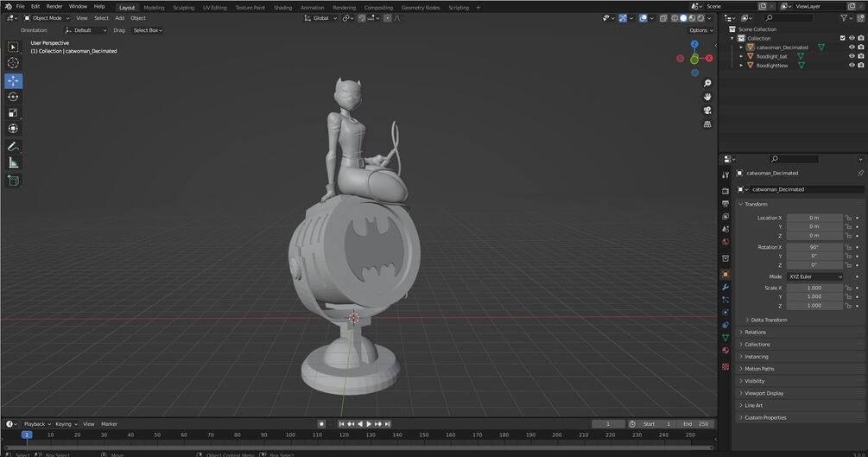Uncheck the Collection exclude checkbox
This screenshot has width=868, height=457.
tap(843, 38)
